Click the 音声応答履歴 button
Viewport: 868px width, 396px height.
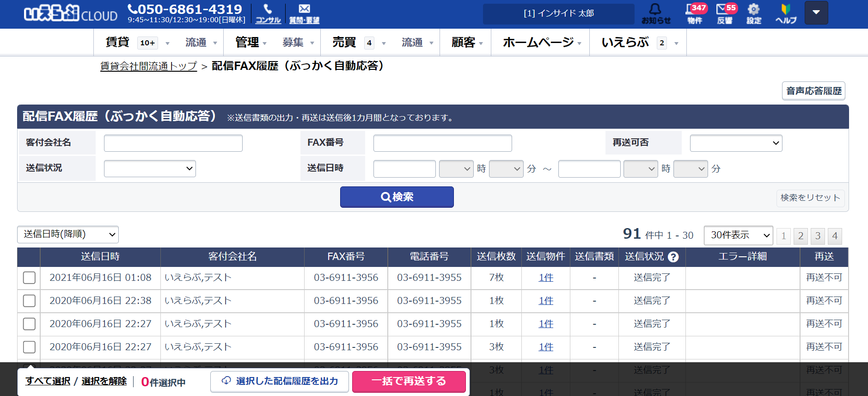tap(813, 91)
